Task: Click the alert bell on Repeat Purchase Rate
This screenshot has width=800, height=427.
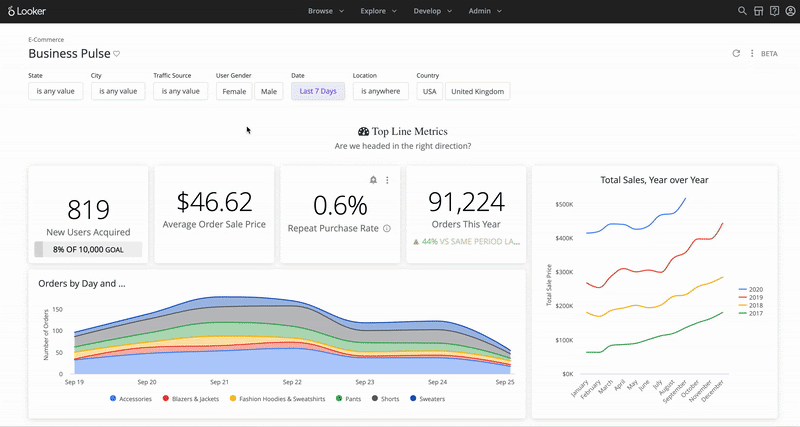Action: pyautogui.click(x=373, y=180)
